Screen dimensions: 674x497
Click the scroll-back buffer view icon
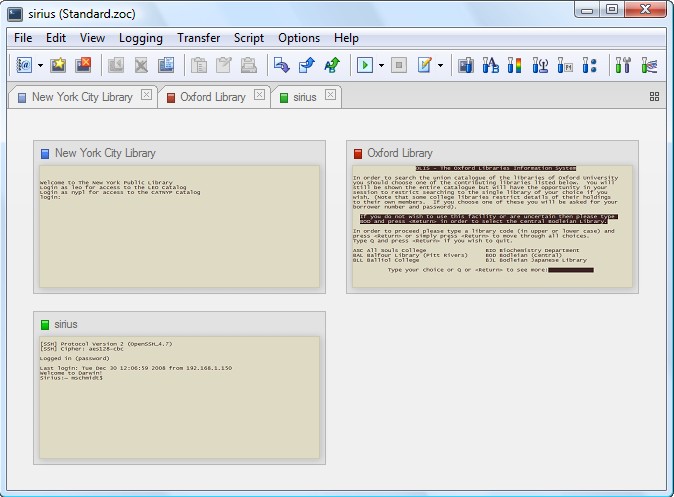pos(166,65)
